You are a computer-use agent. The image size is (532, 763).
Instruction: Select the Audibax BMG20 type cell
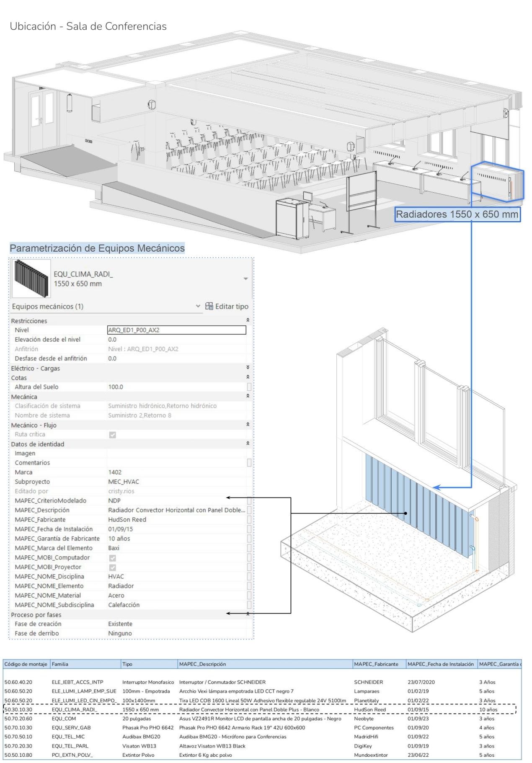click(141, 737)
